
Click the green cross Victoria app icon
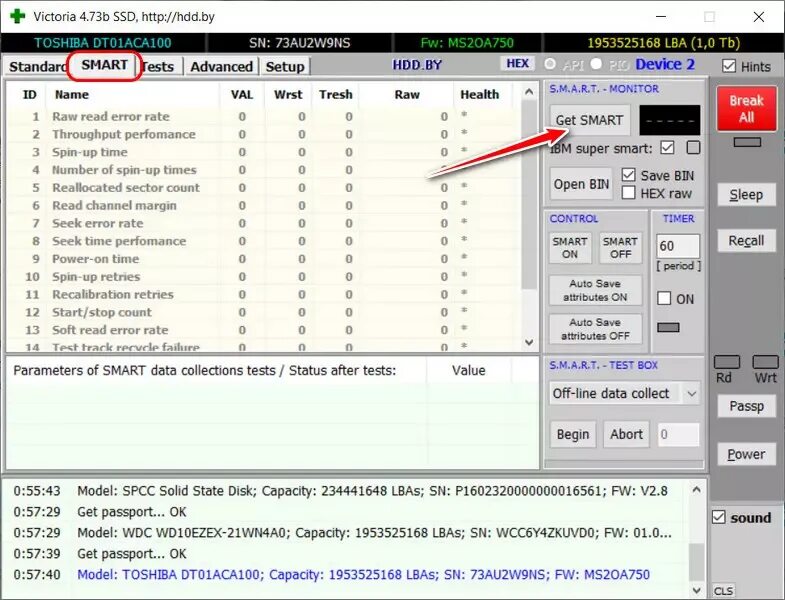tap(17, 16)
